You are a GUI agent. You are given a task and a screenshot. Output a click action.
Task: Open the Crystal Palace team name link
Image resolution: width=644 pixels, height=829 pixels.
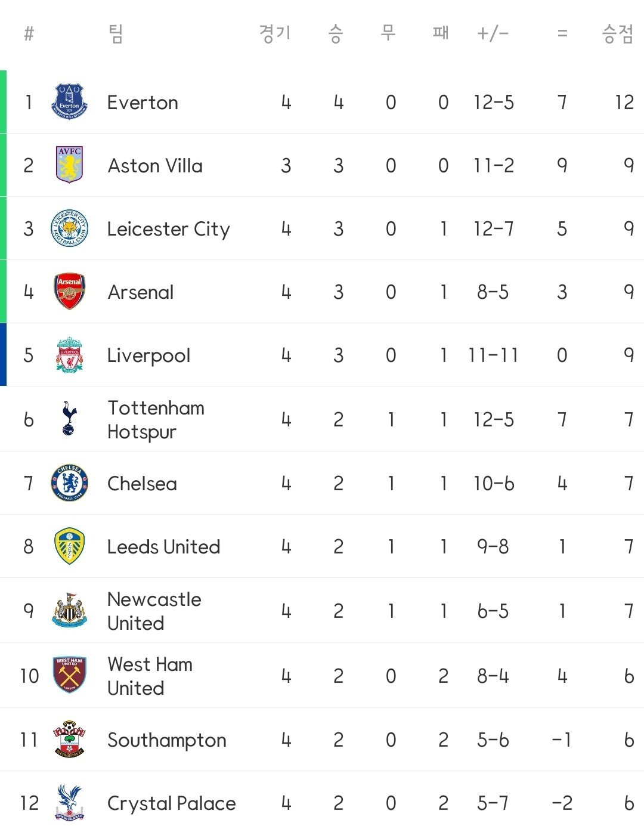point(172,803)
